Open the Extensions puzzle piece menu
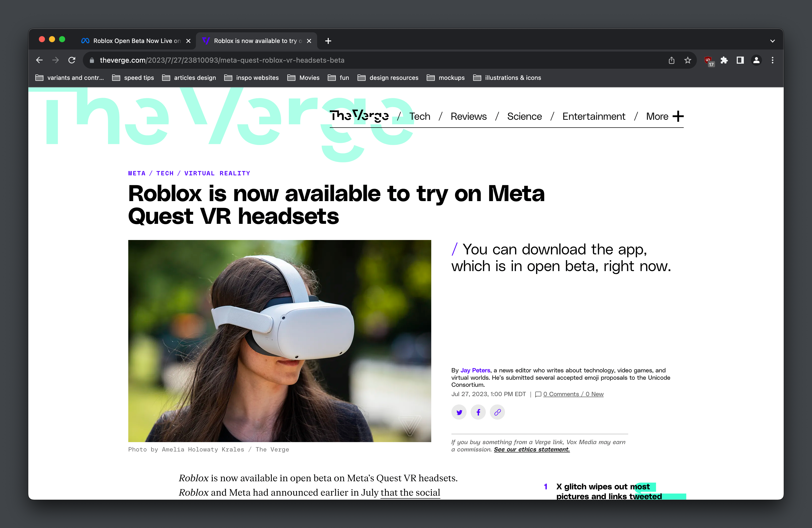Screen dimensions: 812x528 pyautogui.click(x=724, y=60)
